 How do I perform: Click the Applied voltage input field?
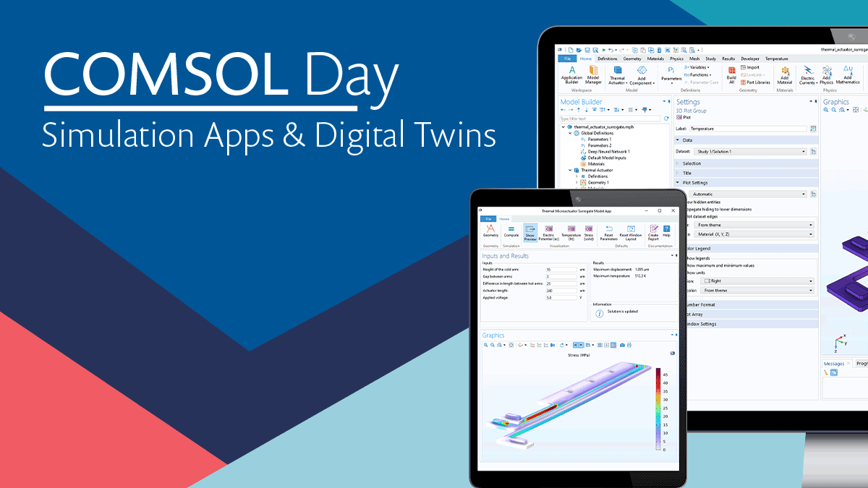(561, 297)
